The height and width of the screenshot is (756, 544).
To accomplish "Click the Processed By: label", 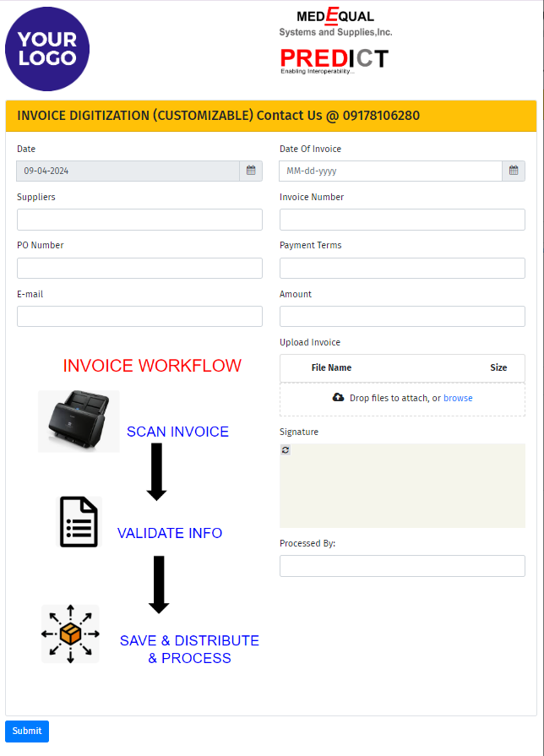I will pyautogui.click(x=307, y=543).
